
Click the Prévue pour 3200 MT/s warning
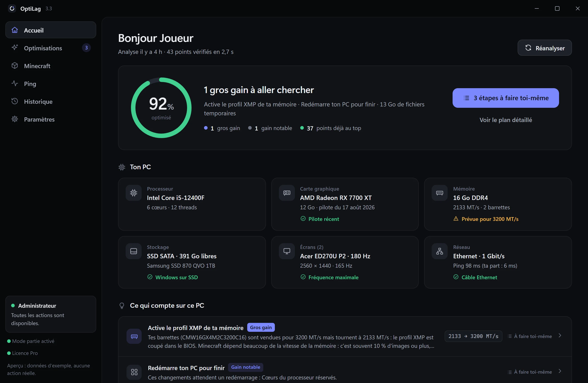(486, 219)
